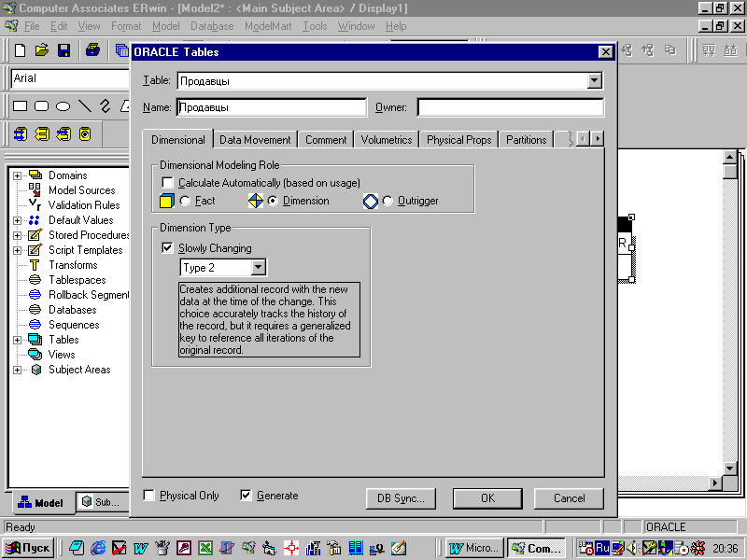Expand the Default Values tree node
The image size is (747, 560).
click(x=17, y=220)
